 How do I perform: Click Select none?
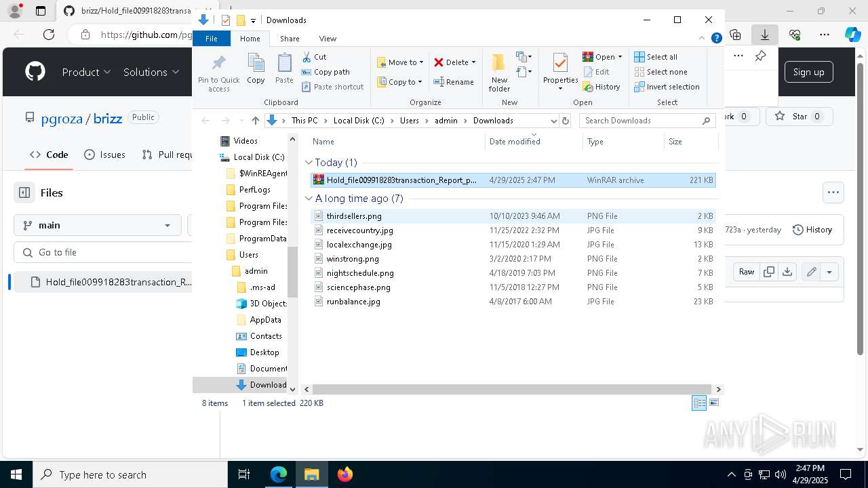[661, 72]
